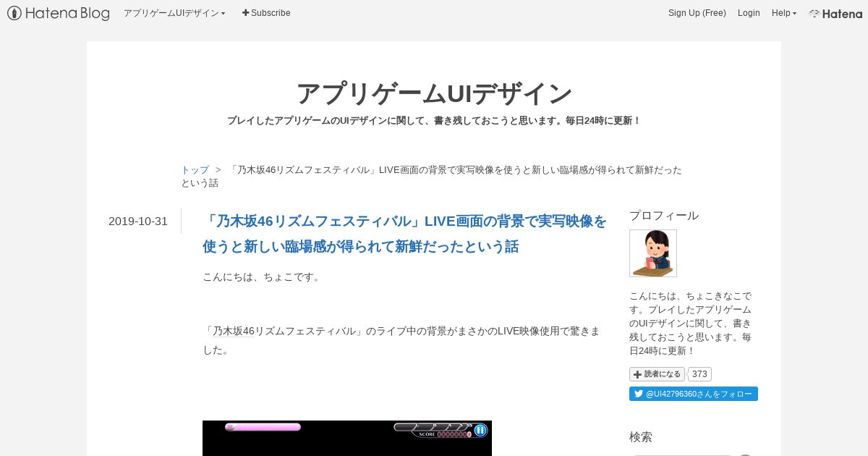868x456 pixels.
Task: Go to トップ breadcrumb link
Action: coord(195,170)
